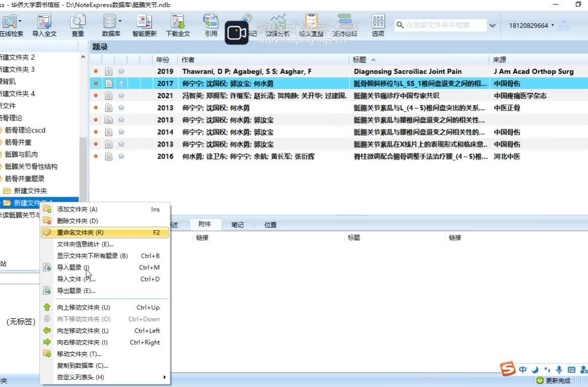Select 重命名文件夹 from the context menu
This screenshot has height=387, width=588.
point(81,232)
